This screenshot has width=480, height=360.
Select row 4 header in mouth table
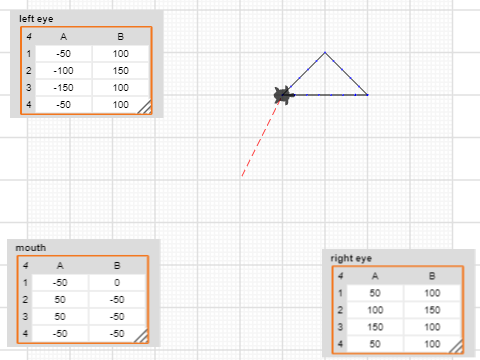tap(25, 334)
